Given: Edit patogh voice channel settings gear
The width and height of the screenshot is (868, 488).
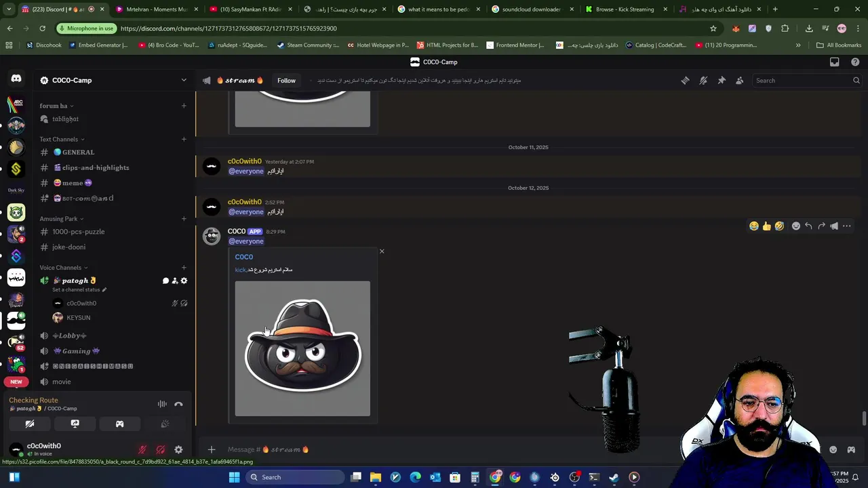Looking at the screenshot, I should pos(184,281).
